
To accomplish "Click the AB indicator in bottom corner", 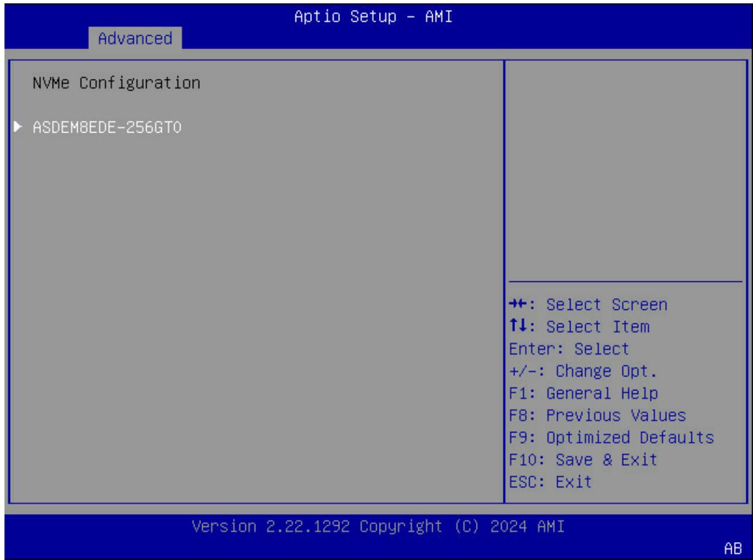I will (x=733, y=548).
